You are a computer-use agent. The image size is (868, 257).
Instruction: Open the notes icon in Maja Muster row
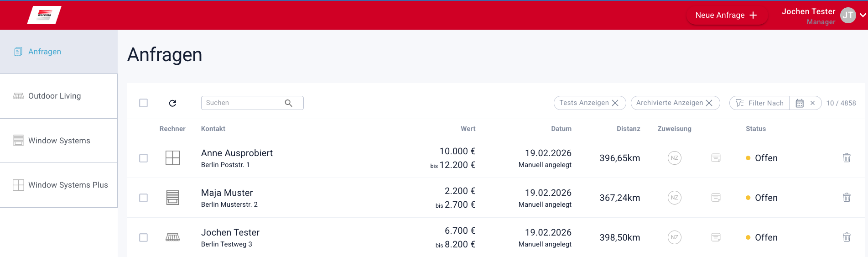click(716, 198)
